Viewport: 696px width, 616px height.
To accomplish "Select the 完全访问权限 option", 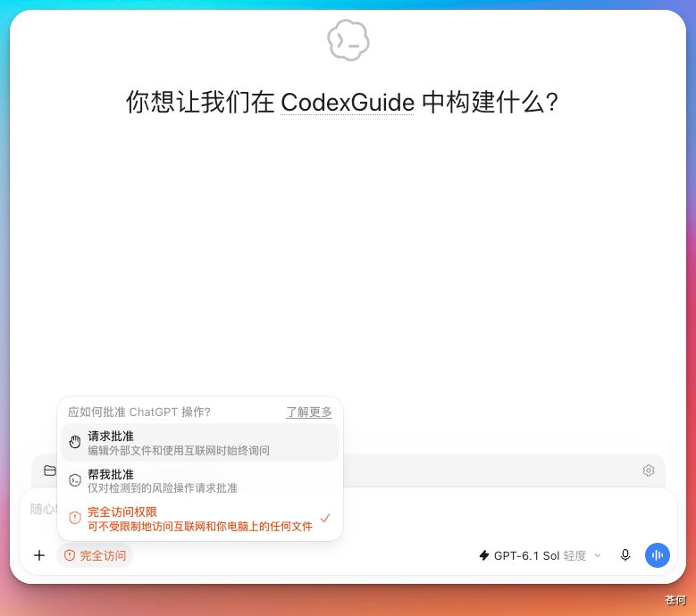I will point(200,519).
